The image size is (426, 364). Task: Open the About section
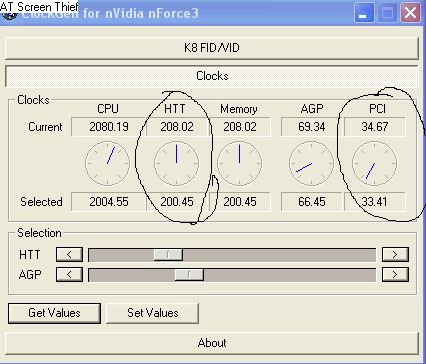[x=212, y=343]
